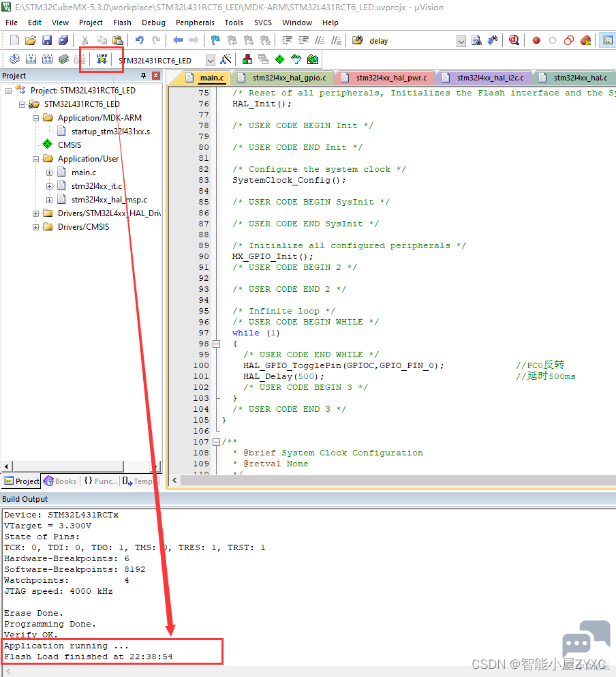616x677 pixels.
Task: Switch to the stm32l4xx_hal_gpio.c tab
Action: coord(283,78)
